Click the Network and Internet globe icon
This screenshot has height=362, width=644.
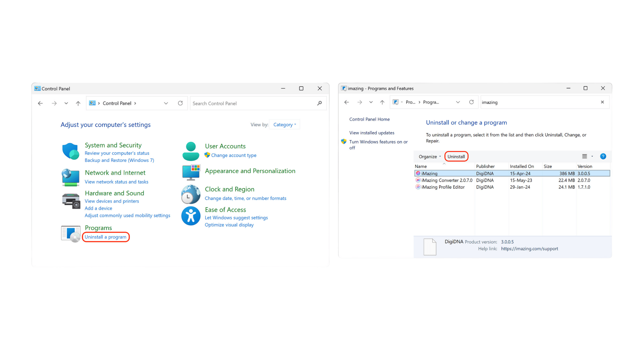pos(70,177)
